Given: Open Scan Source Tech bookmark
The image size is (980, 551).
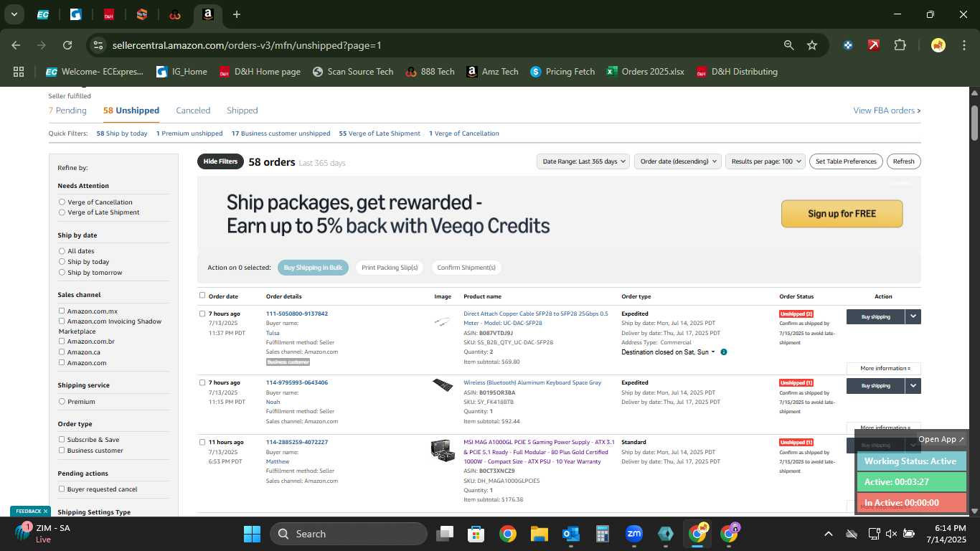Looking at the screenshot, I should pyautogui.click(x=353, y=72).
